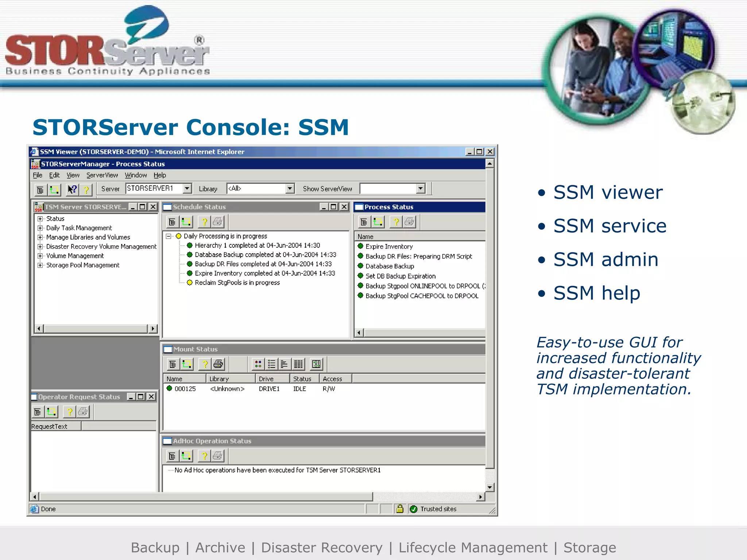Image resolution: width=747 pixels, height=560 pixels.
Task: Open help for Operator Request Status
Action: tap(69, 412)
